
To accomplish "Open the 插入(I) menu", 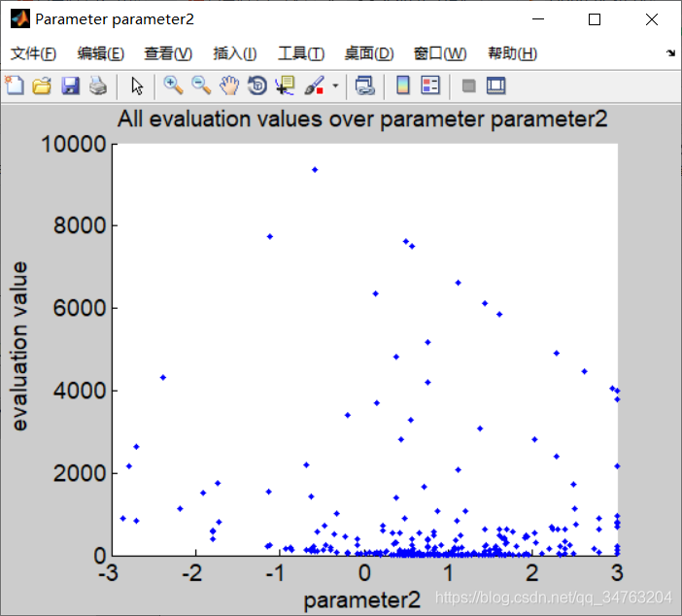I will tap(235, 53).
